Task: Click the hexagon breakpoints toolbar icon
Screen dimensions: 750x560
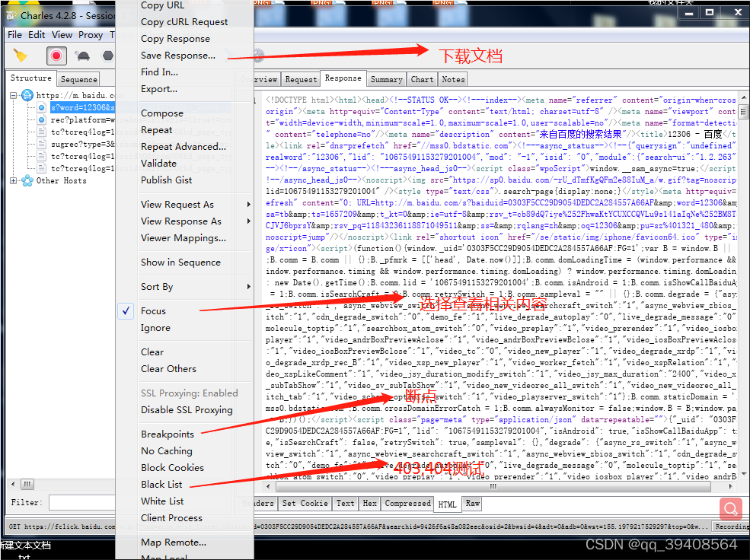Action: (108, 56)
